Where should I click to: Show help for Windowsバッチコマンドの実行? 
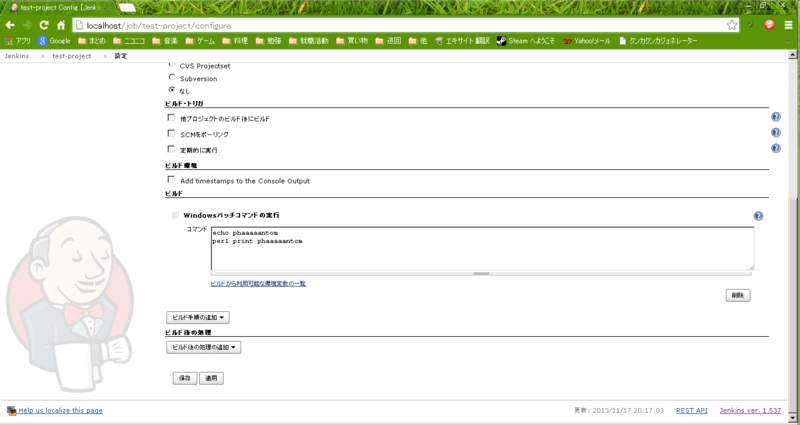coord(758,216)
